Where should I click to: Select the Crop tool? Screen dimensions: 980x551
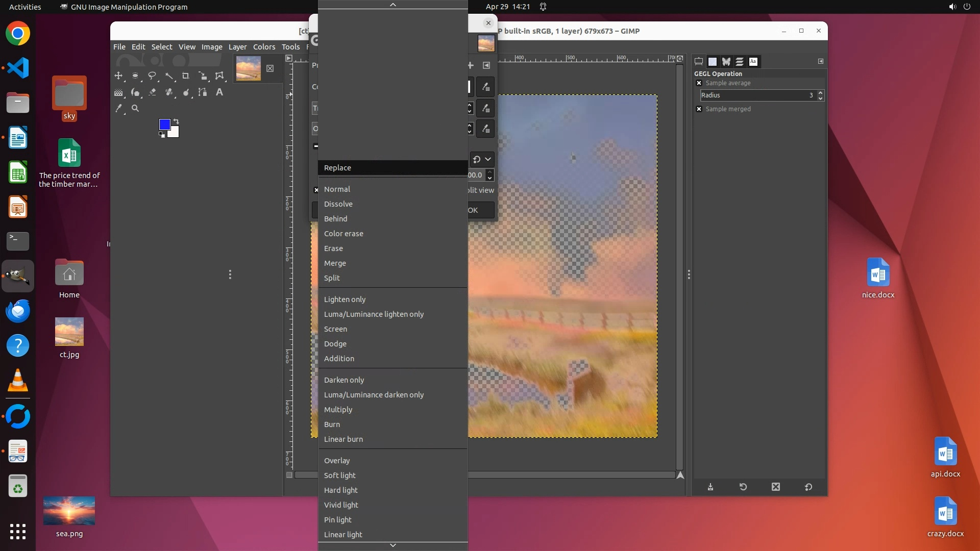pos(186,76)
